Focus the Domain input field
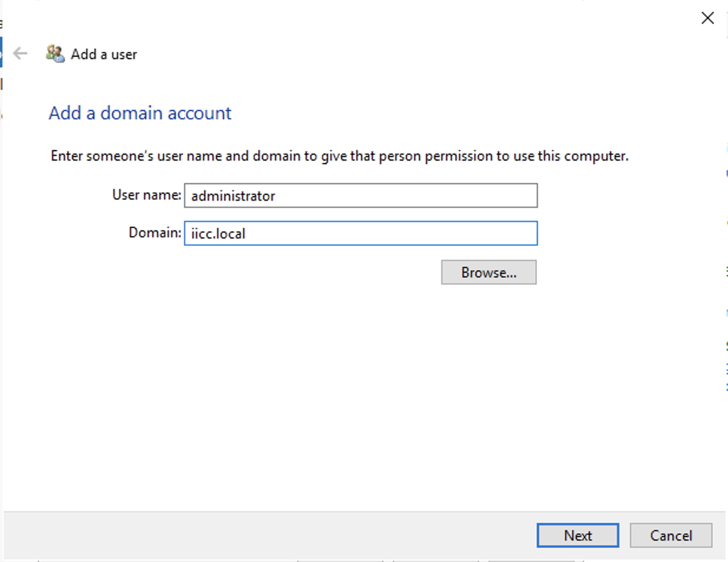 click(x=360, y=233)
